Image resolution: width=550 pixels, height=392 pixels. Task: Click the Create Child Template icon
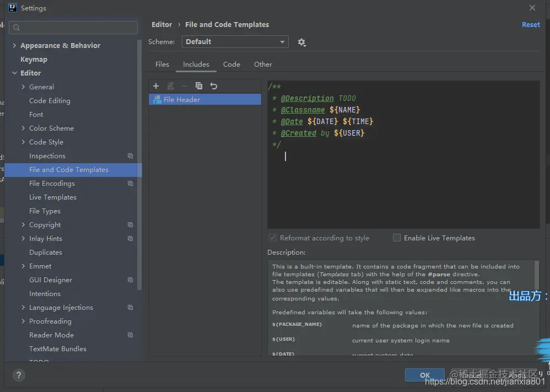tap(171, 86)
